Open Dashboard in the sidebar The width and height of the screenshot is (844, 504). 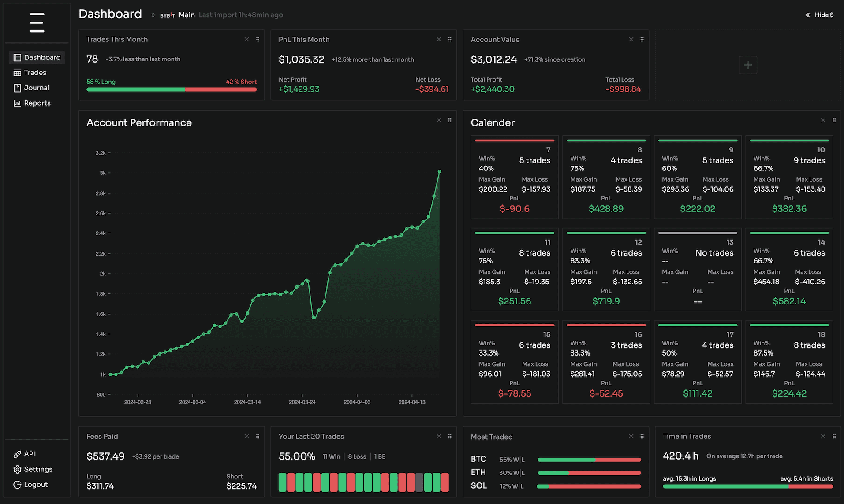pyautogui.click(x=37, y=57)
